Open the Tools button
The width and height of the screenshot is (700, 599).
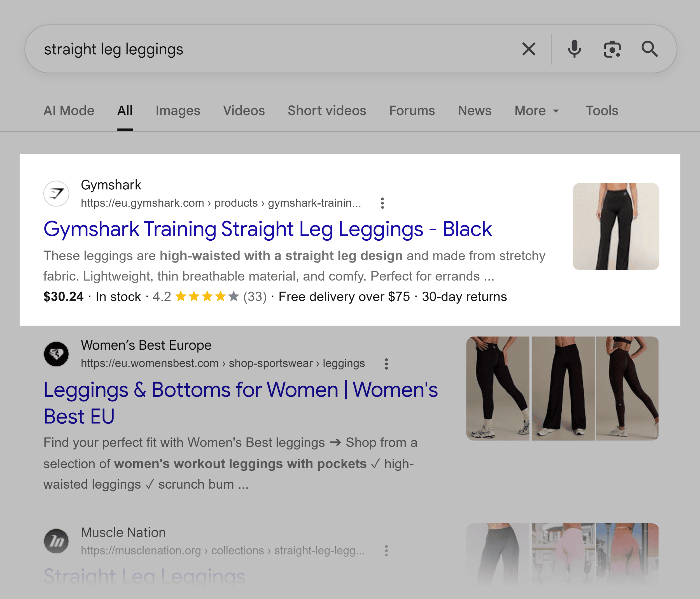point(602,111)
